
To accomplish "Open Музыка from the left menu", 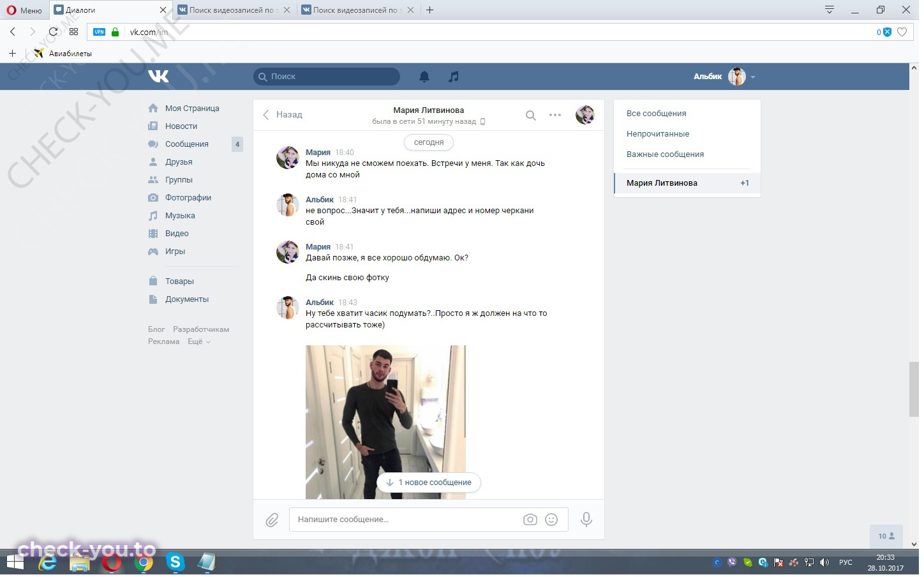I will (x=180, y=216).
